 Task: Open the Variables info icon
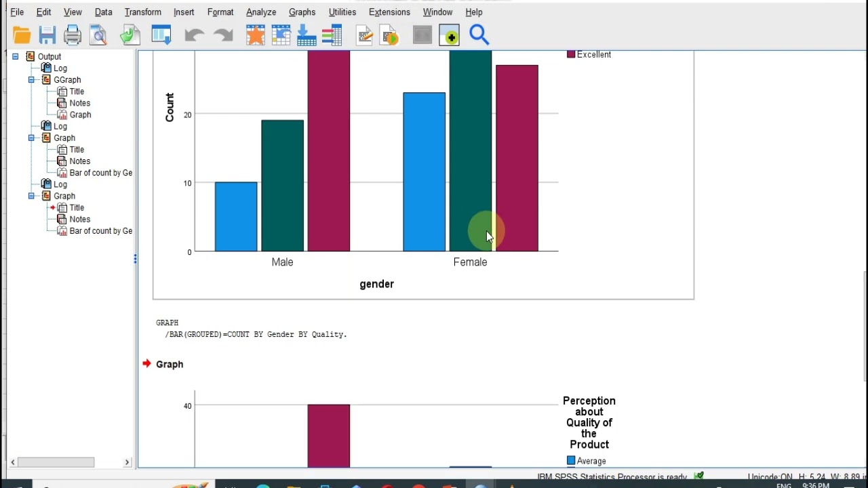[x=332, y=35]
